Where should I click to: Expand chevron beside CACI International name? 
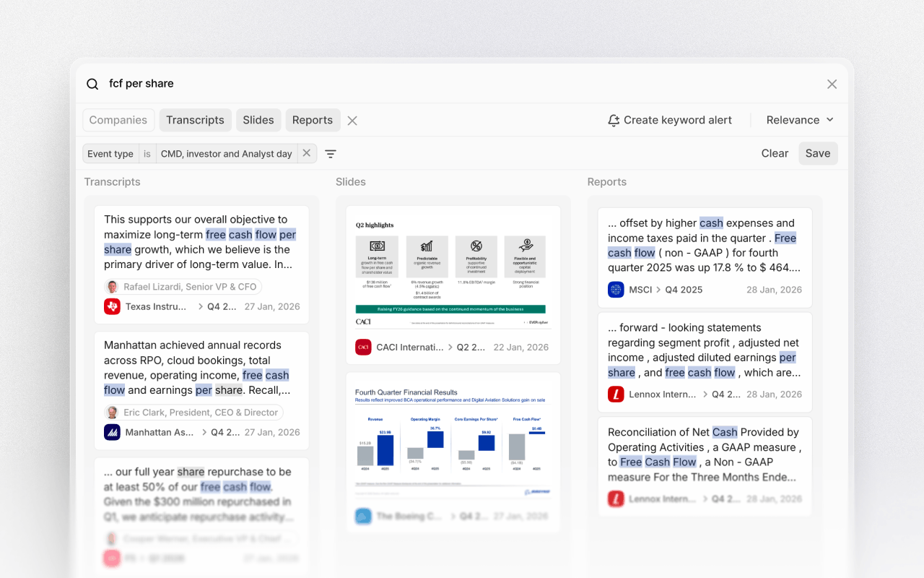tap(452, 347)
